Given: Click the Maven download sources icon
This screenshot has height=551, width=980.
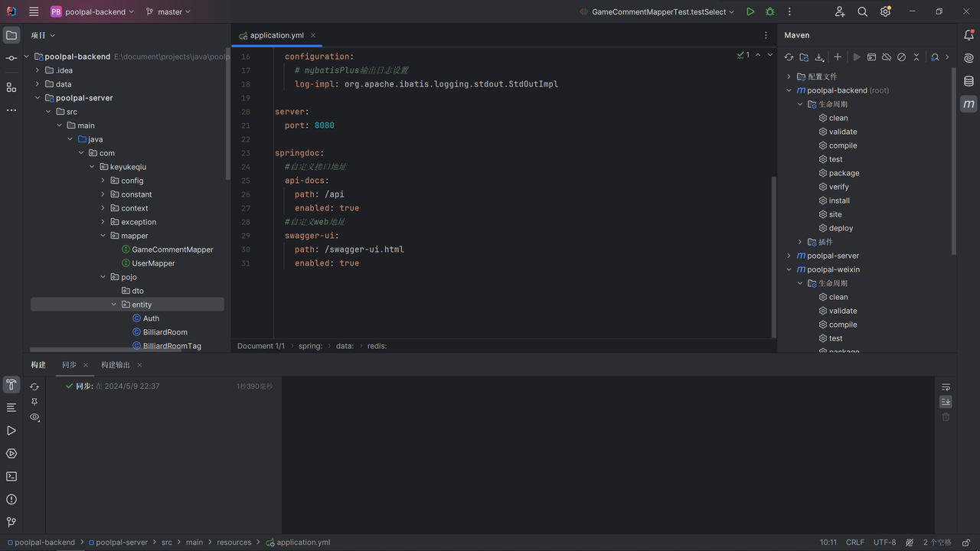Looking at the screenshot, I should (819, 57).
